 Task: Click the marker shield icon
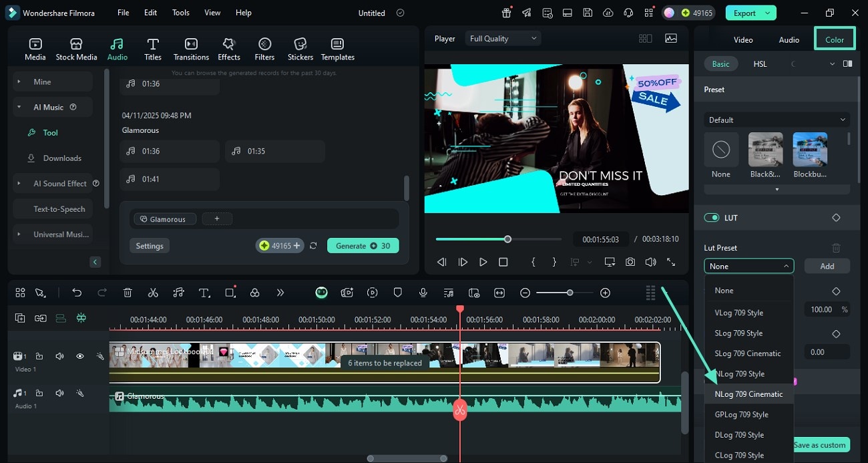click(398, 293)
